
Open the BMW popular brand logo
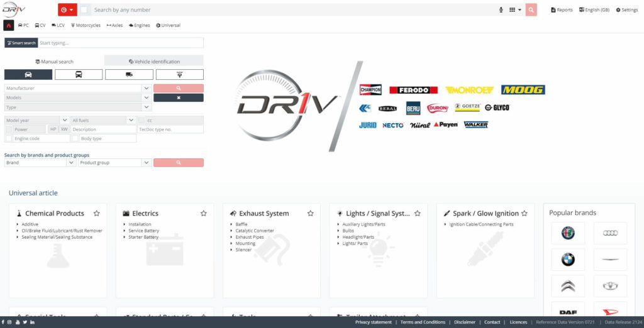click(568, 260)
